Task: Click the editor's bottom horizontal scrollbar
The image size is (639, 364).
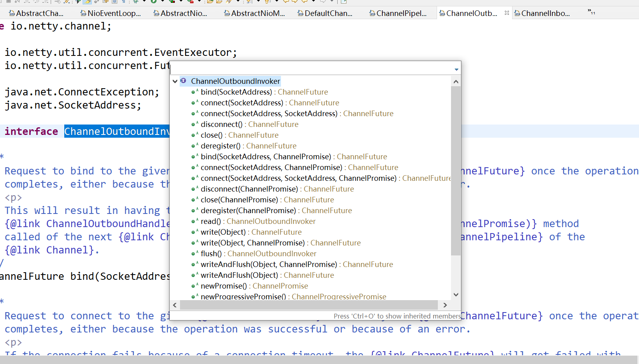Action: click(x=319, y=360)
